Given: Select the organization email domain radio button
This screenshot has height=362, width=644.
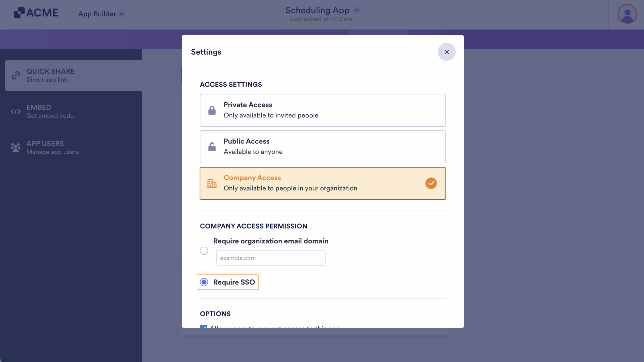Looking at the screenshot, I should tap(204, 250).
